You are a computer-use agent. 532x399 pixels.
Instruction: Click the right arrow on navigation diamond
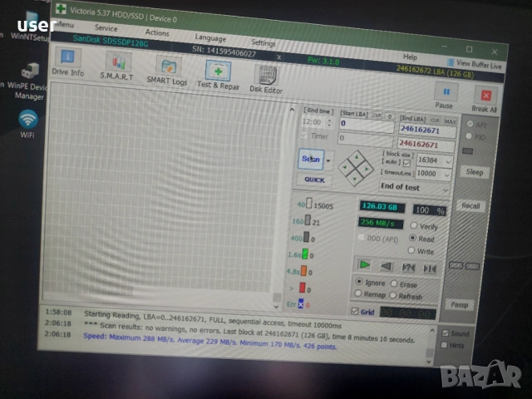coord(367,169)
